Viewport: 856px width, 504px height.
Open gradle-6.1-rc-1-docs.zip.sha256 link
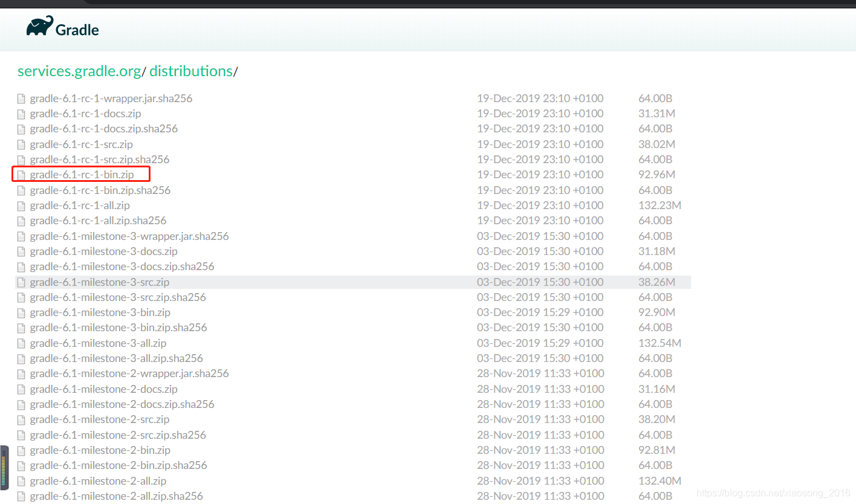[104, 129]
